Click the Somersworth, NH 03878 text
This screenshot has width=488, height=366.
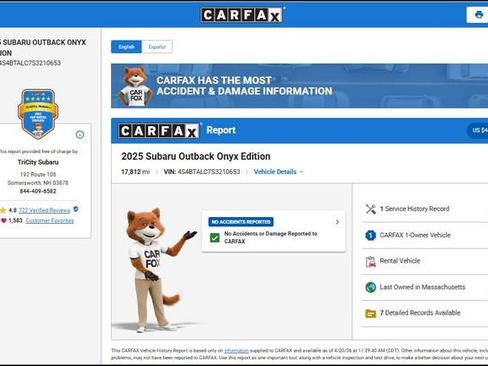38,183
